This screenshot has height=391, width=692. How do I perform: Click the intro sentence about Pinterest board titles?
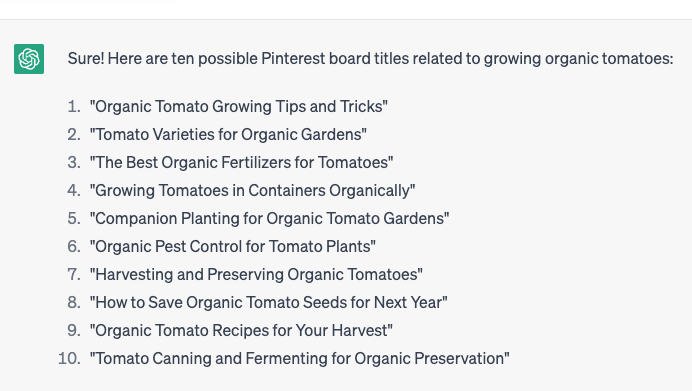[x=370, y=59]
